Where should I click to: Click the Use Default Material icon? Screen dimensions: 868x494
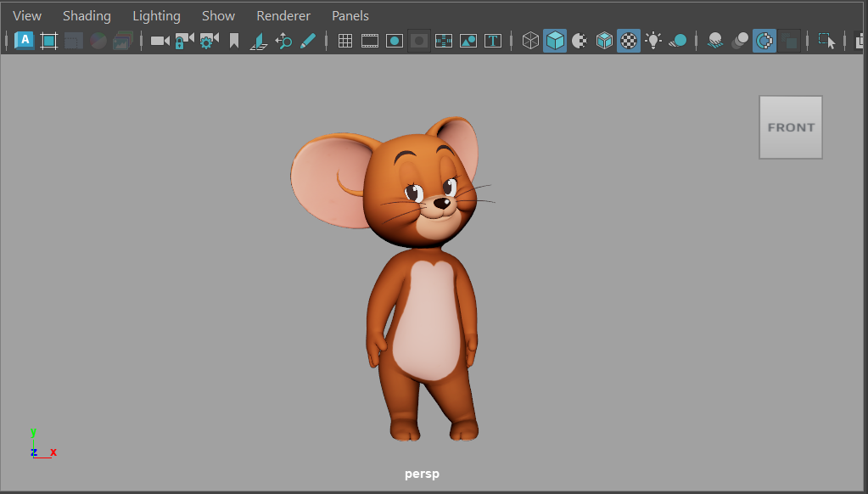click(579, 41)
